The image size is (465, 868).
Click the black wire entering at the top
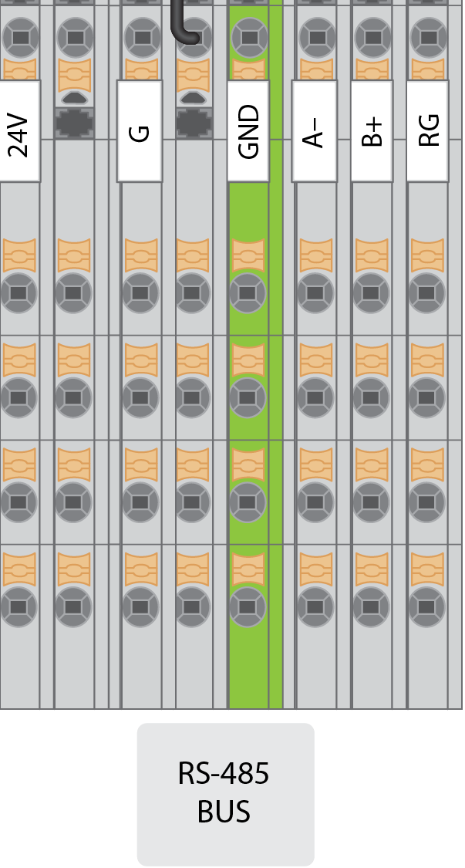coord(180,23)
